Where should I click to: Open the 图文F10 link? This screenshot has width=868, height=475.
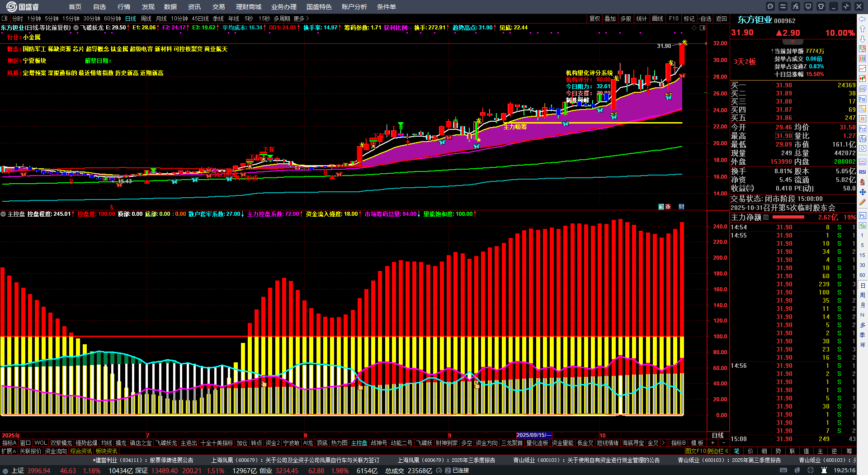click(x=696, y=451)
